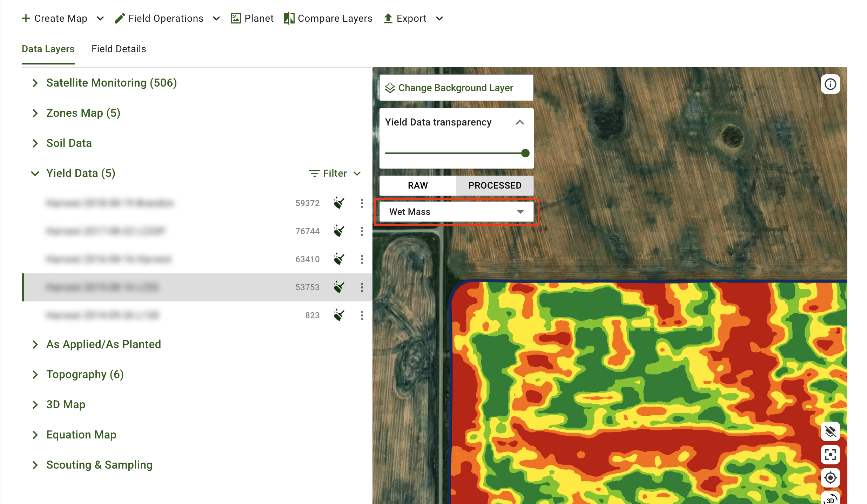Screen dimensions: 867x504
Task: Switch to 3D view icon
Action: 830,499
